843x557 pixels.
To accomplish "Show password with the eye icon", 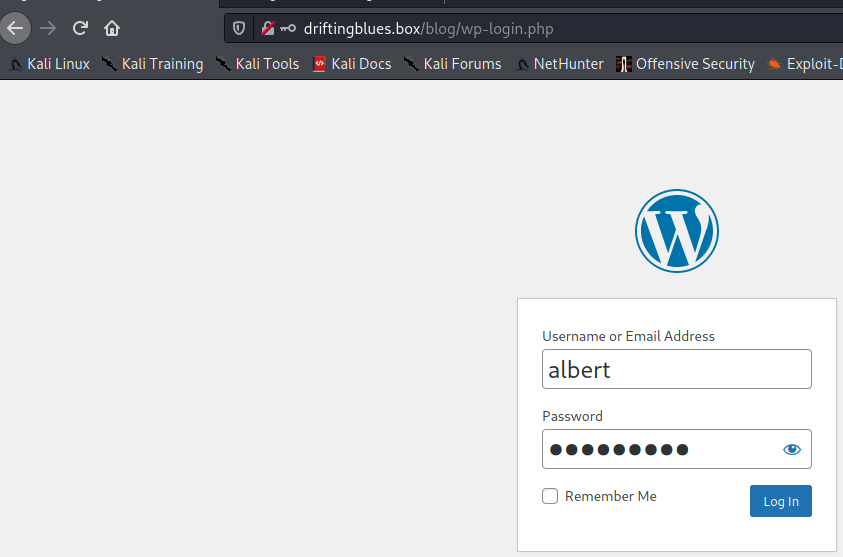I will point(791,449).
